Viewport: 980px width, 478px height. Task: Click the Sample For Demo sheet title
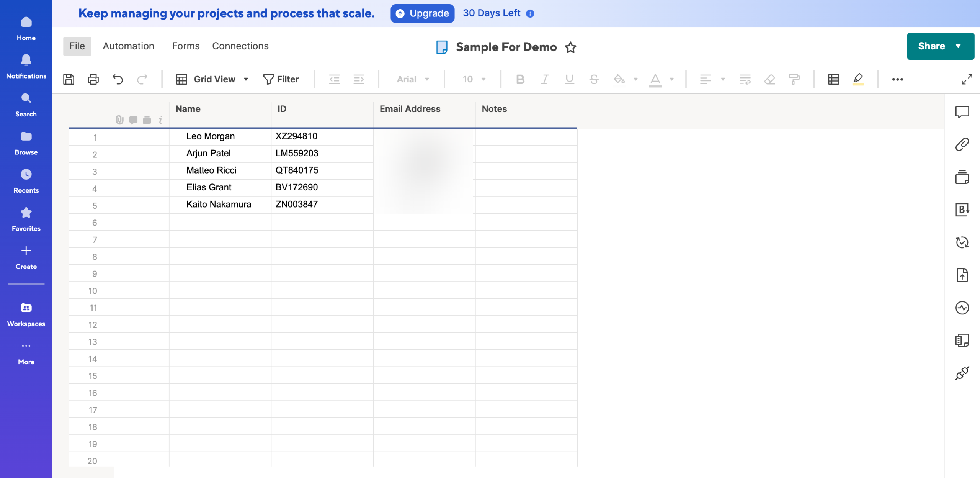click(x=506, y=47)
